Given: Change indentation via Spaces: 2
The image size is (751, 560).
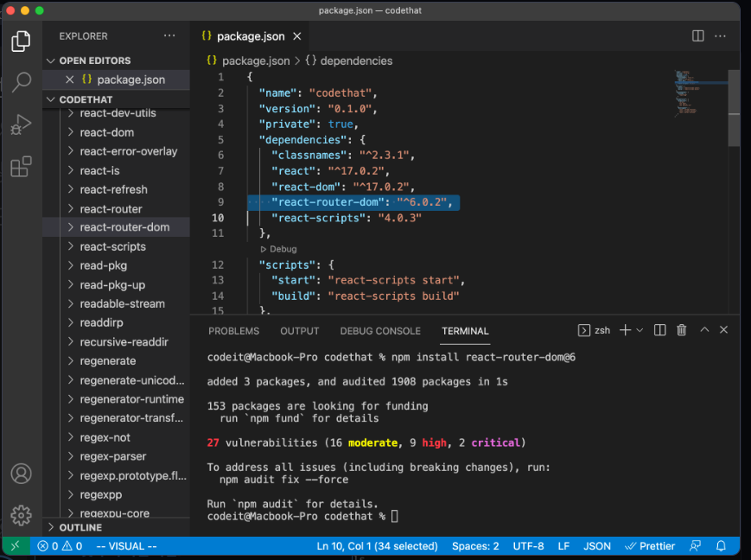Looking at the screenshot, I should click(x=475, y=546).
